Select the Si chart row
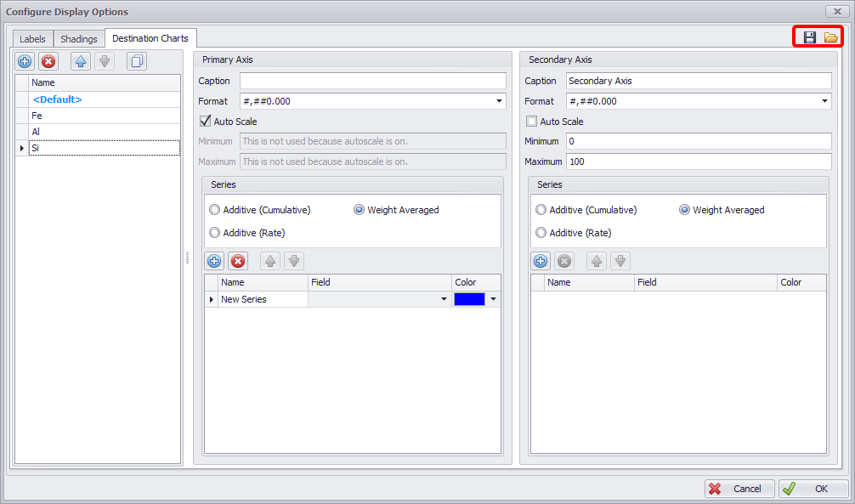The height and width of the screenshot is (504, 855). click(105, 148)
